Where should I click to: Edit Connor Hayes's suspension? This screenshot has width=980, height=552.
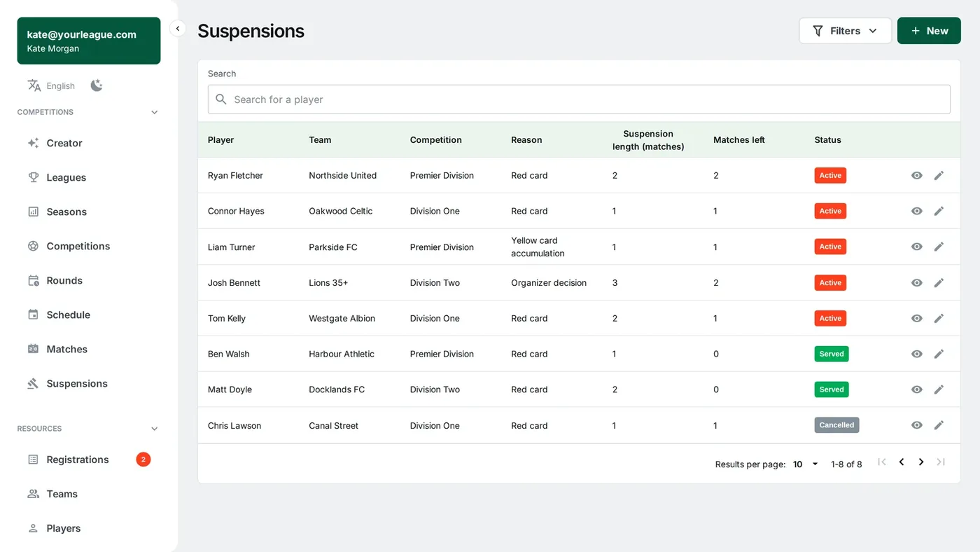click(x=939, y=211)
